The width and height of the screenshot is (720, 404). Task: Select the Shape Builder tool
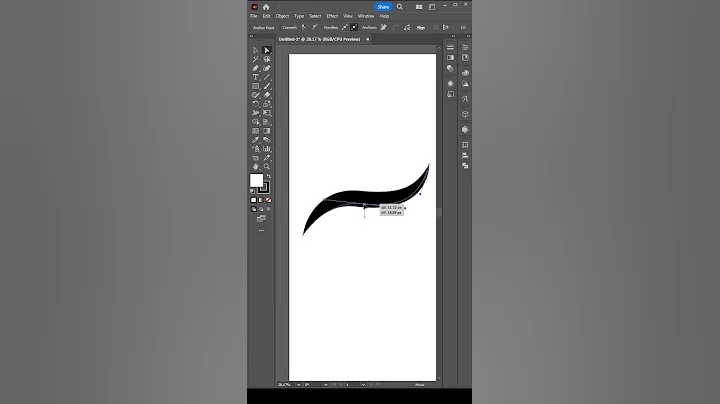point(256,122)
